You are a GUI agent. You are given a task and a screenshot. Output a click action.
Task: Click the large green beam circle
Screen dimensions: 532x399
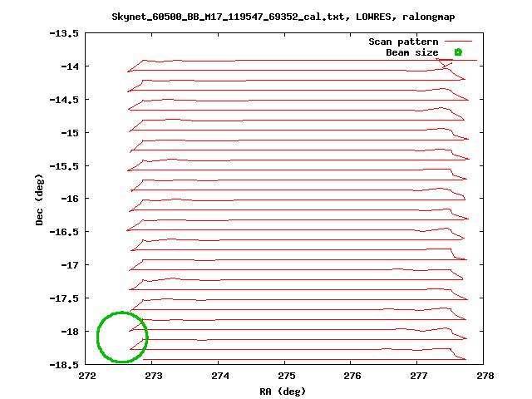coord(122,337)
